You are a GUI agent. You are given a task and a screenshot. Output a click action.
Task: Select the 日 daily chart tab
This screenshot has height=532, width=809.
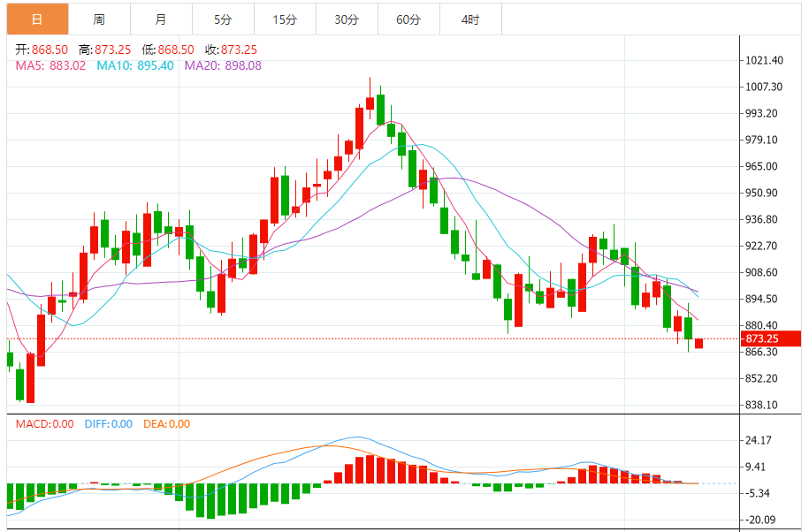(38, 19)
